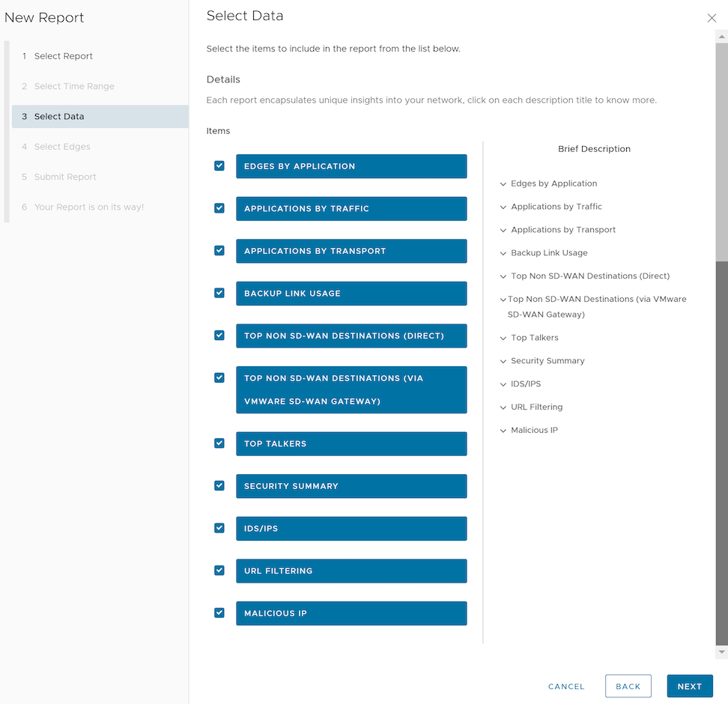This screenshot has width=728, height=704.
Task: Click the Security Summary item button
Action: [351, 486]
